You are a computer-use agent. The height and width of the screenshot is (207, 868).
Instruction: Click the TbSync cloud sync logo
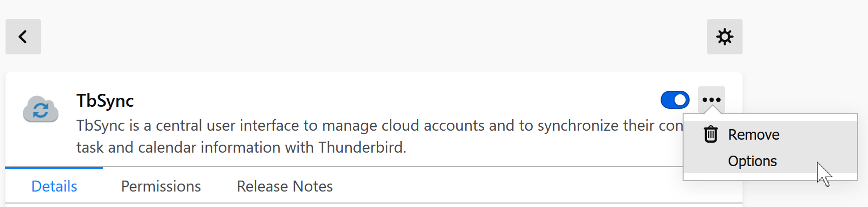tap(40, 109)
